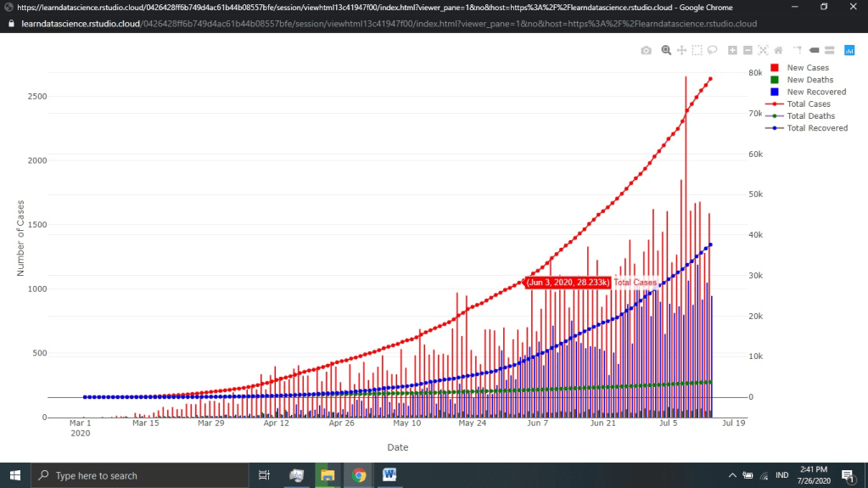The image size is (868, 488).
Task: Click the Zoom out minus icon
Action: (748, 50)
